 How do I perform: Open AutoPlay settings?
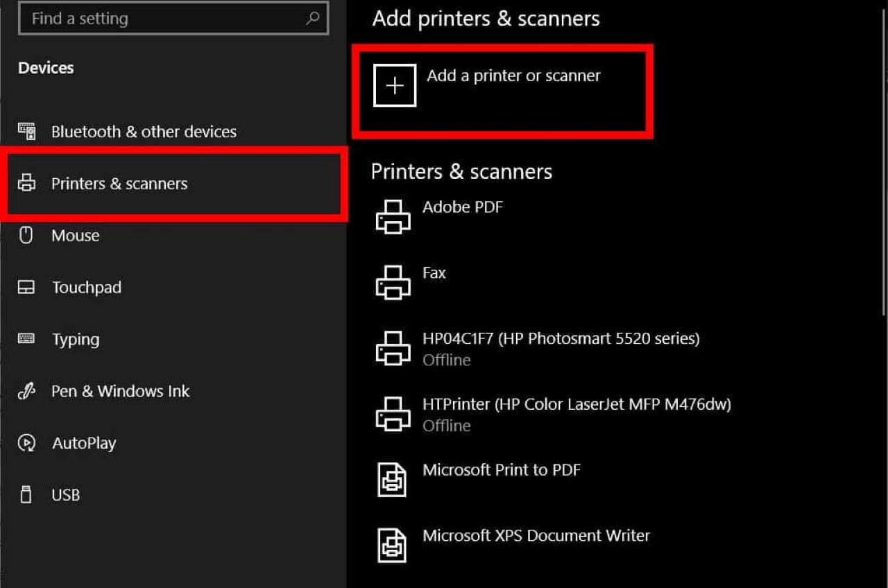pyautogui.click(x=83, y=444)
